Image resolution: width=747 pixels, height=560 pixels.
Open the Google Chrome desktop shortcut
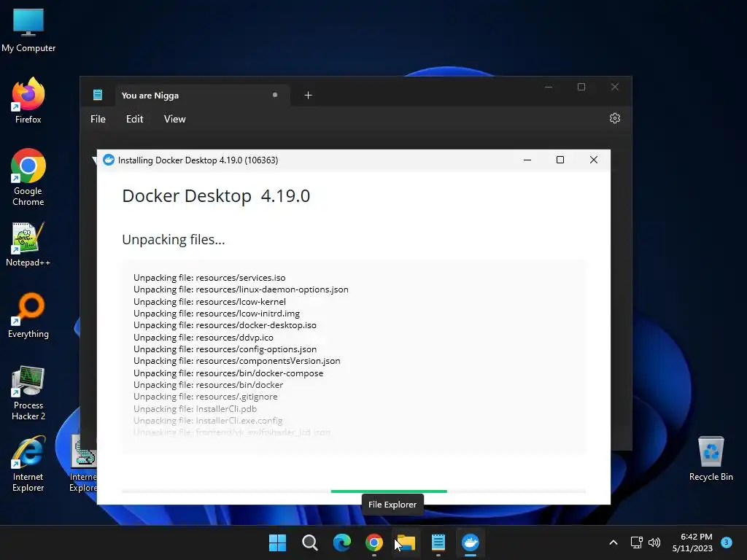coord(28,177)
